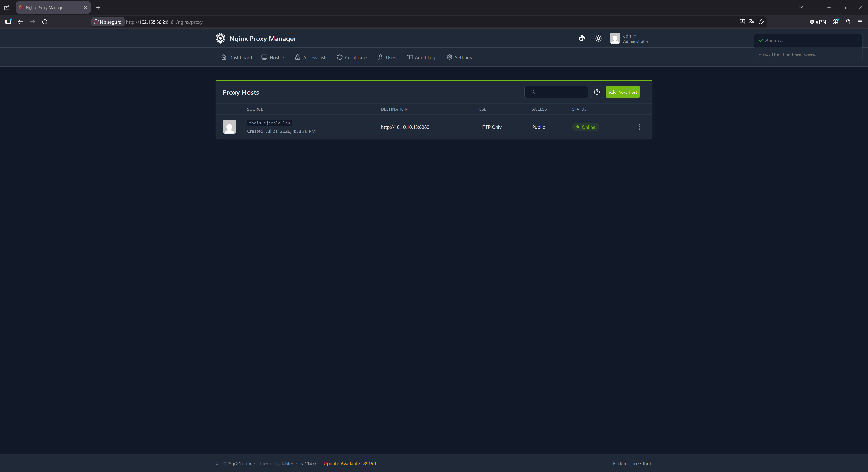
Task: Click the VPN button
Action: [x=818, y=22]
